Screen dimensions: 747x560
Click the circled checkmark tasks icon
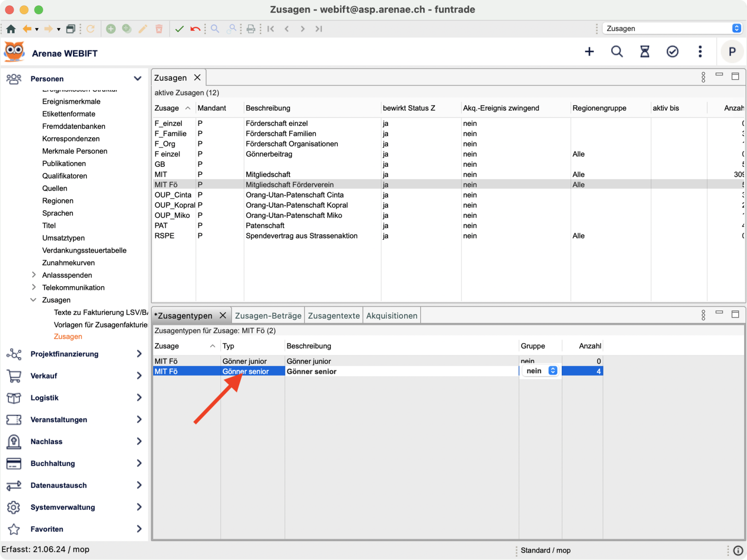pos(672,52)
